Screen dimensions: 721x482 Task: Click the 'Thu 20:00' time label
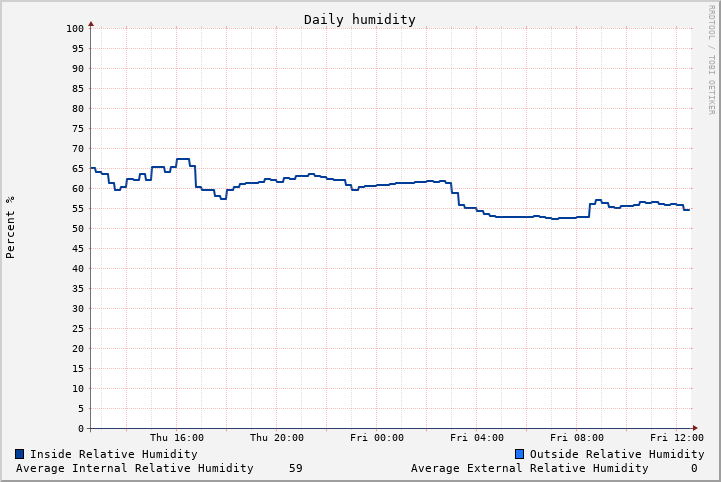coord(277,437)
